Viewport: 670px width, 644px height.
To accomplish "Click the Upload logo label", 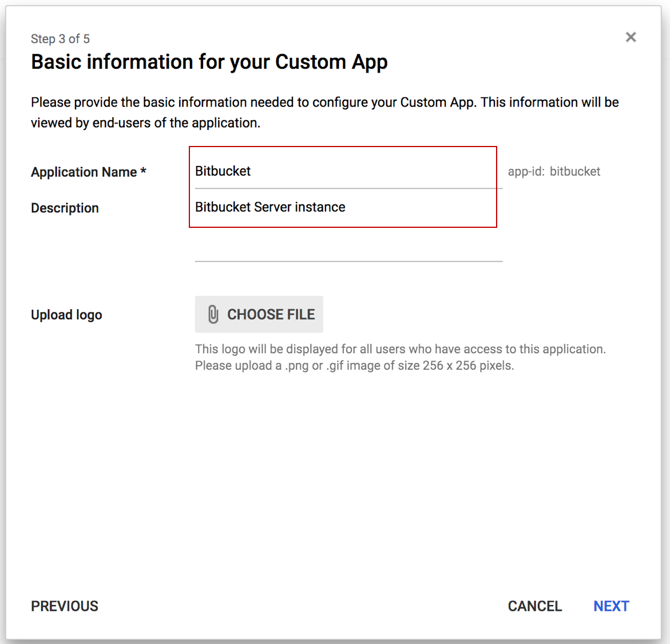I will 66,315.
